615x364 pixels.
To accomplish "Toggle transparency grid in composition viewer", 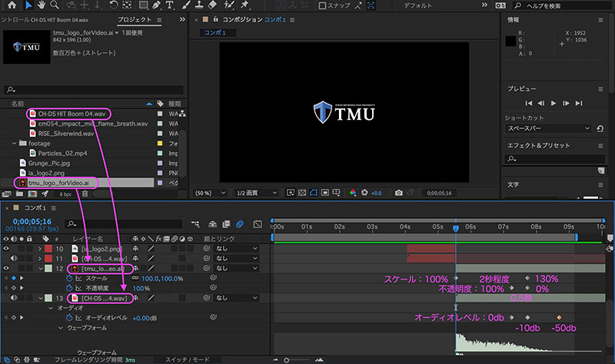I will click(x=302, y=193).
